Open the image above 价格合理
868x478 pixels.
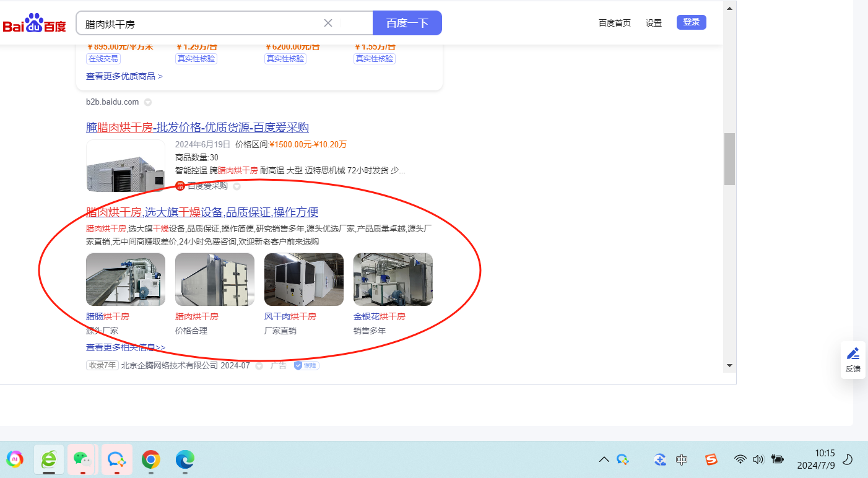(x=215, y=279)
